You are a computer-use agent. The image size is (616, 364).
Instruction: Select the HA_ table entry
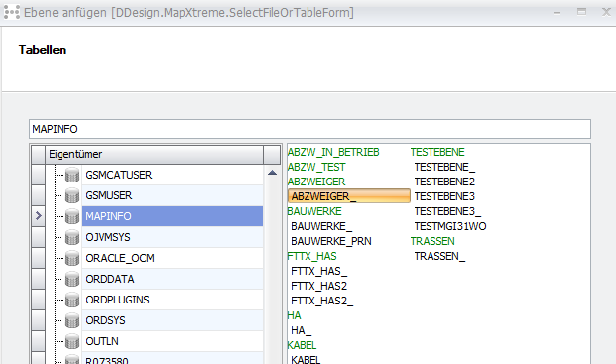click(x=301, y=331)
